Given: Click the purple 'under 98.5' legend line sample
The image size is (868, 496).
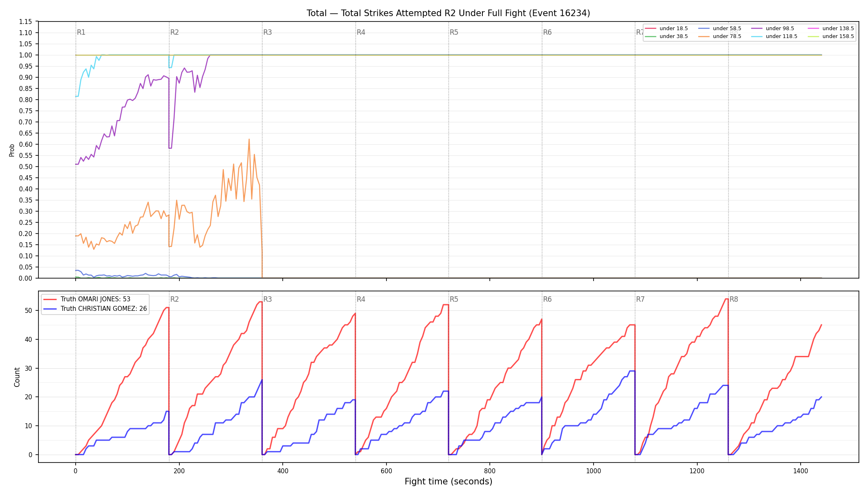Looking at the screenshot, I should [x=757, y=29].
